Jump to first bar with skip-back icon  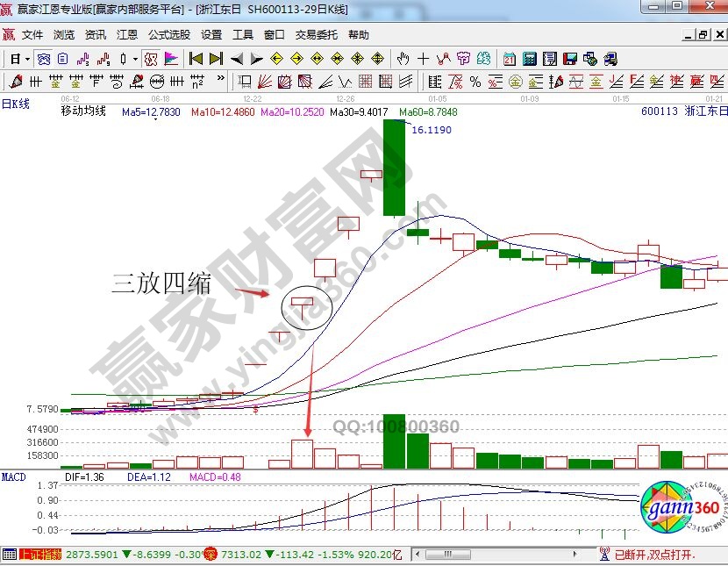pos(196,59)
